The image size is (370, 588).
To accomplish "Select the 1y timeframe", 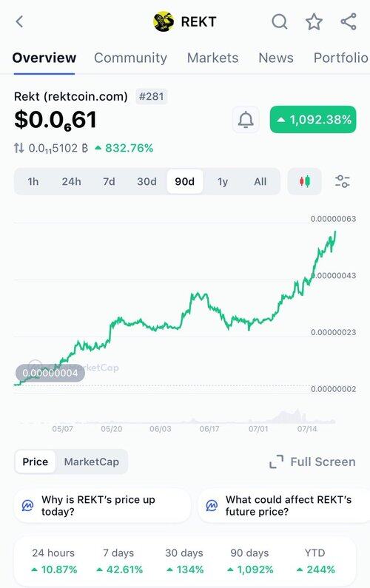I will (x=223, y=181).
